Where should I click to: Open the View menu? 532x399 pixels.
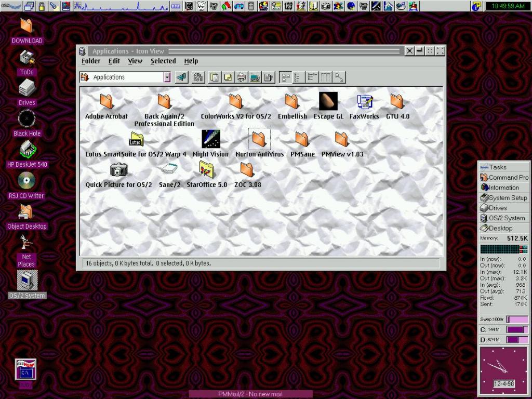[x=135, y=61]
